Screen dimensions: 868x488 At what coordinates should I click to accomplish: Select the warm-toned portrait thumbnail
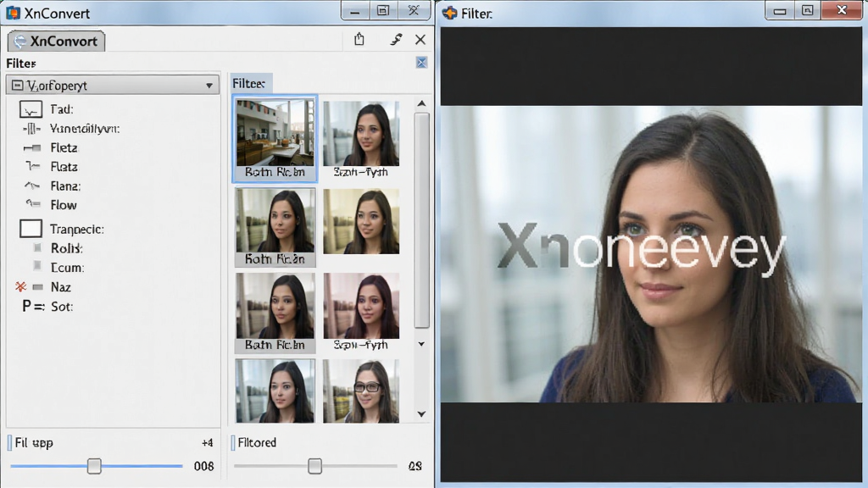coord(361,221)
